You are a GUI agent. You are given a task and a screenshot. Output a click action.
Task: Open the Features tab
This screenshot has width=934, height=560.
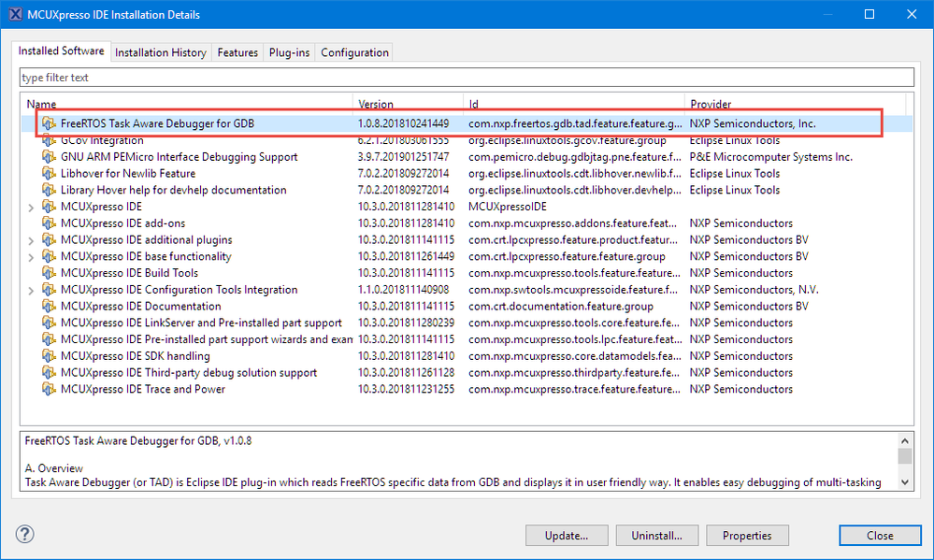237,52
